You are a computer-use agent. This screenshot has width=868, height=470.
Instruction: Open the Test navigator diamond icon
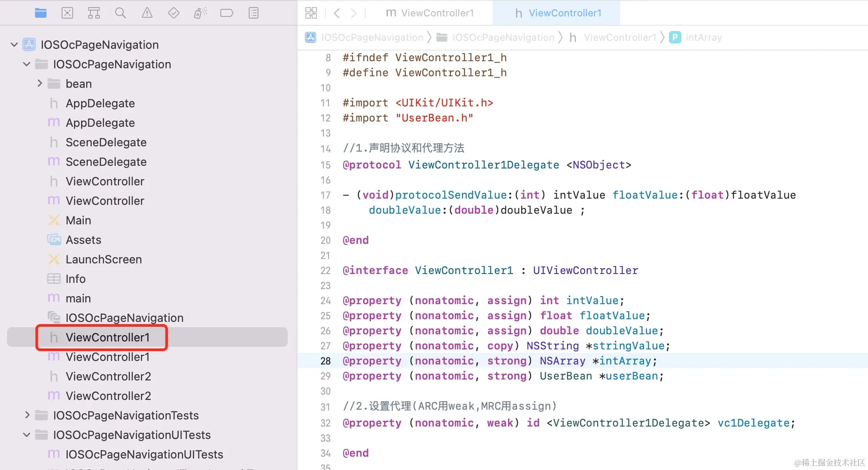(174, 13)
